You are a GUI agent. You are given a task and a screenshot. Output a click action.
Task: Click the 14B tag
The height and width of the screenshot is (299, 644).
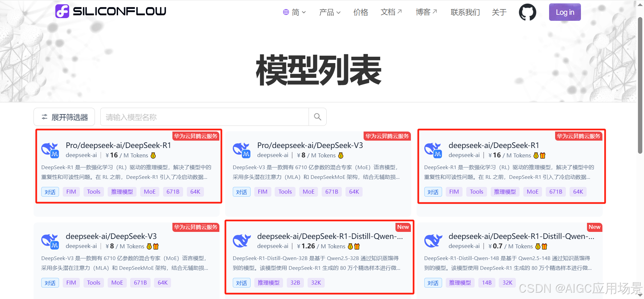(x=487, y=283)
